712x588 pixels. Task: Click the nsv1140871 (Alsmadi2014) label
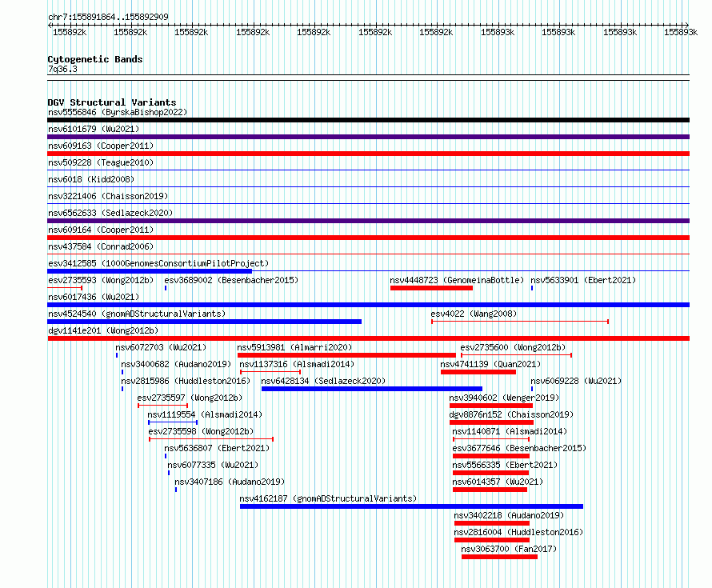tap(510, 431)
